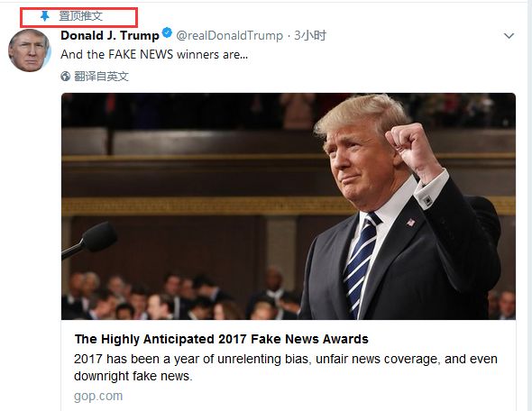The width and height of the screenshot is (532, 411).
Task: Open the tweet via the 3小时 timestamp
Action: (x=310, y=35)
